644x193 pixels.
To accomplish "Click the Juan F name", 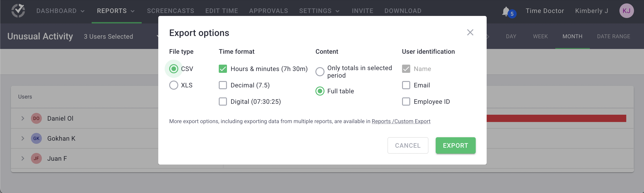I will click(x=57, y=158).
